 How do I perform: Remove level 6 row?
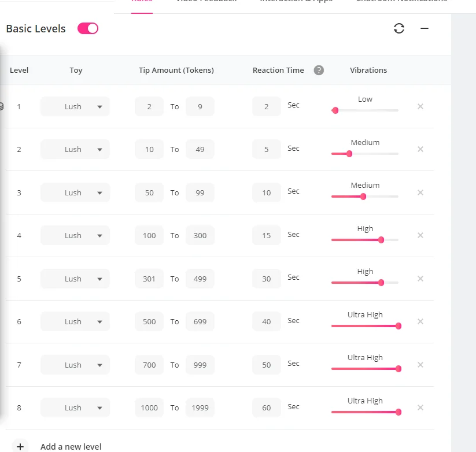[420, 321]
